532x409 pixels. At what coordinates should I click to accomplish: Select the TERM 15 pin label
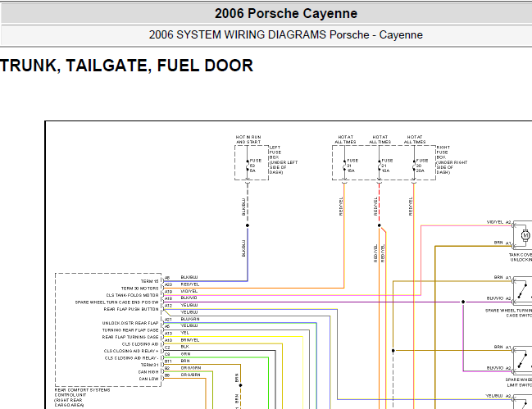pyautogui.click(x=150, y=281)
